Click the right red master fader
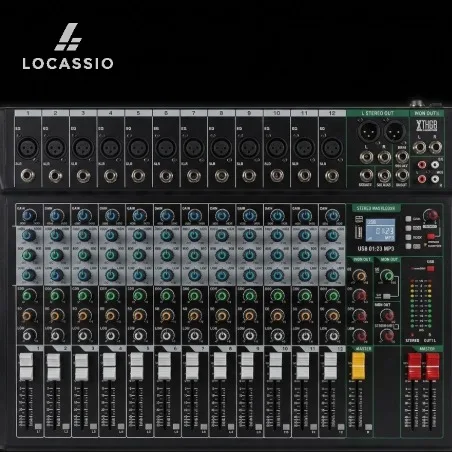 [432, 366]
